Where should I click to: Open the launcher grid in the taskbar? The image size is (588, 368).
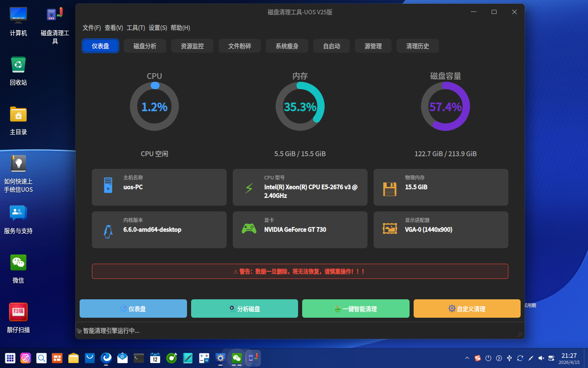[10, 358]
